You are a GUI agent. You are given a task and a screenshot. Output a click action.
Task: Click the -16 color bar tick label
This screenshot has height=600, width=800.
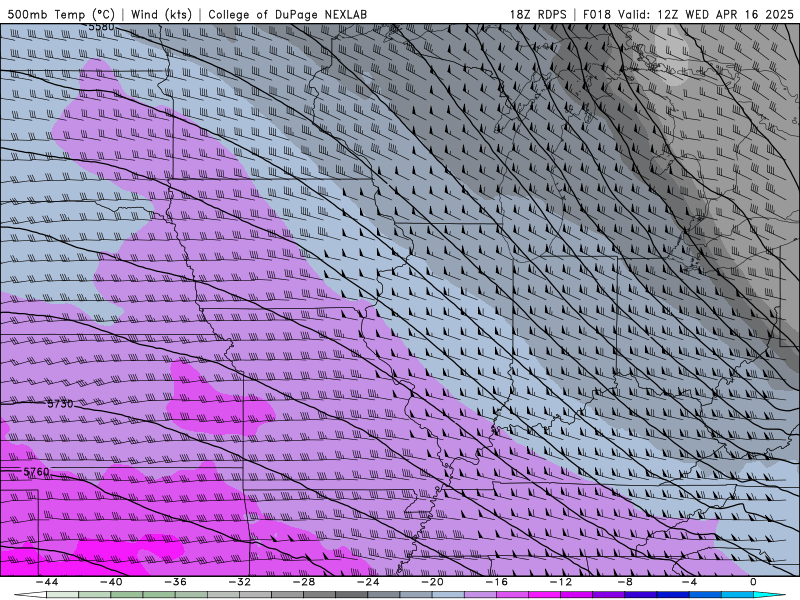pos(496,582)
